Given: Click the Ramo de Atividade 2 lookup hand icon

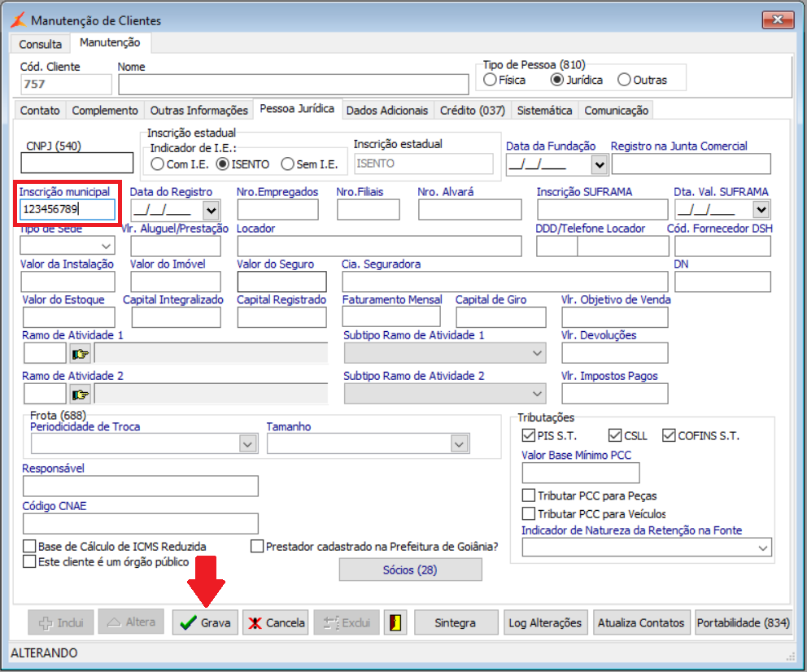Looking at the screenshot, I should pos(81,394).
